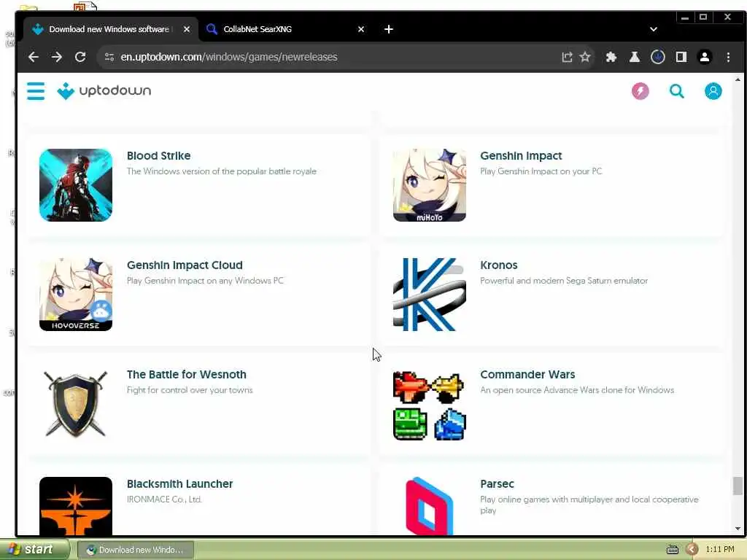Toggle the browser side panel
Screen dimensions: 747x560
(x=681, y=57)
